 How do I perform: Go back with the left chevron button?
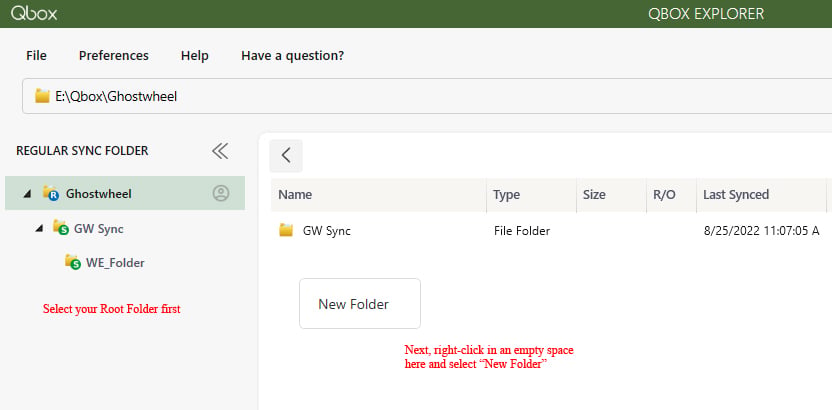(x=286, y=155)
